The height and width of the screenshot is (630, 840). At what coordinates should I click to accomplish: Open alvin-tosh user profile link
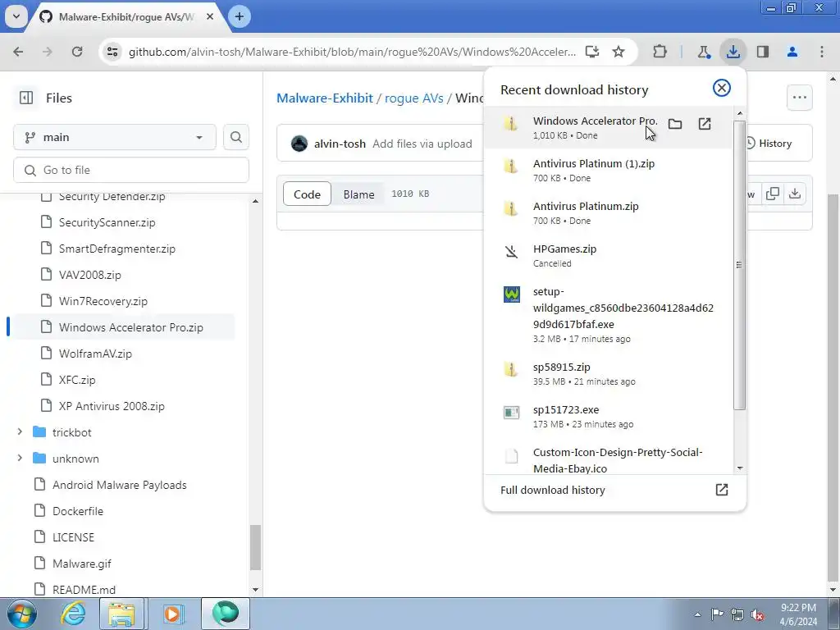(x=340, y=144)
